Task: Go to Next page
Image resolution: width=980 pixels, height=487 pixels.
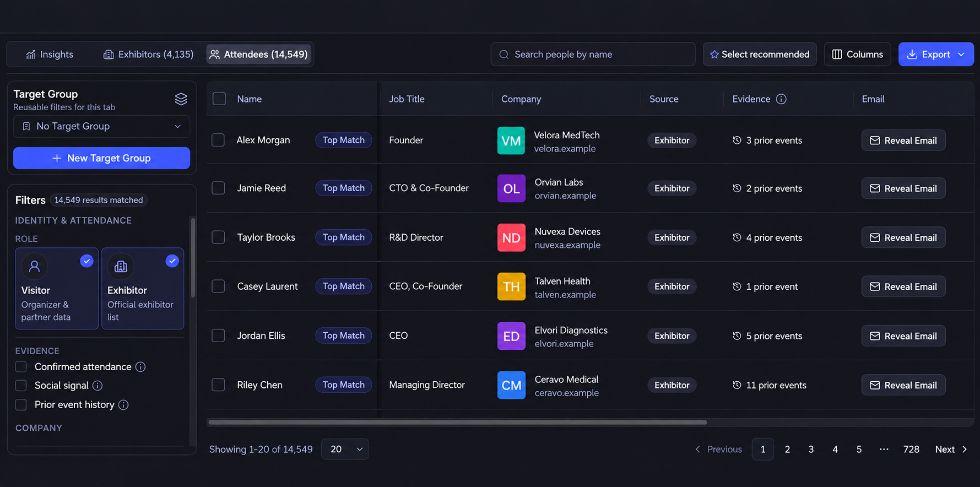Action: click(x=951, y=450)
